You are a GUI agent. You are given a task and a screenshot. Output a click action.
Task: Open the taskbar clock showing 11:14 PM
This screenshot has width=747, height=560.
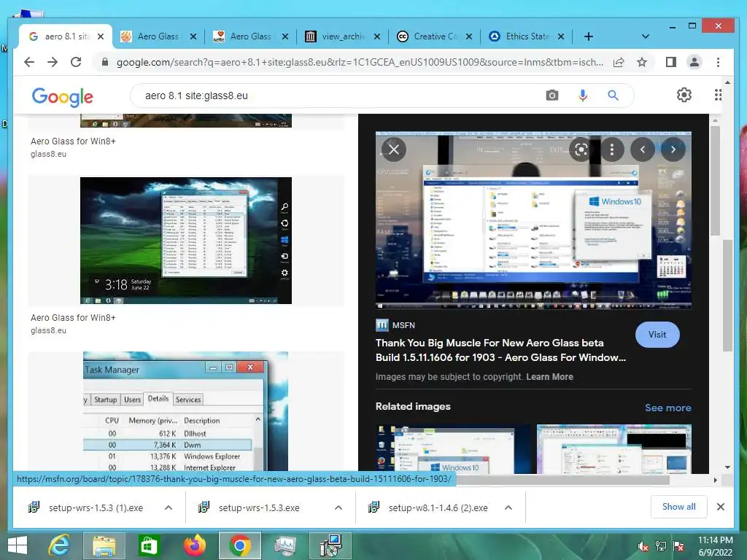715,546
